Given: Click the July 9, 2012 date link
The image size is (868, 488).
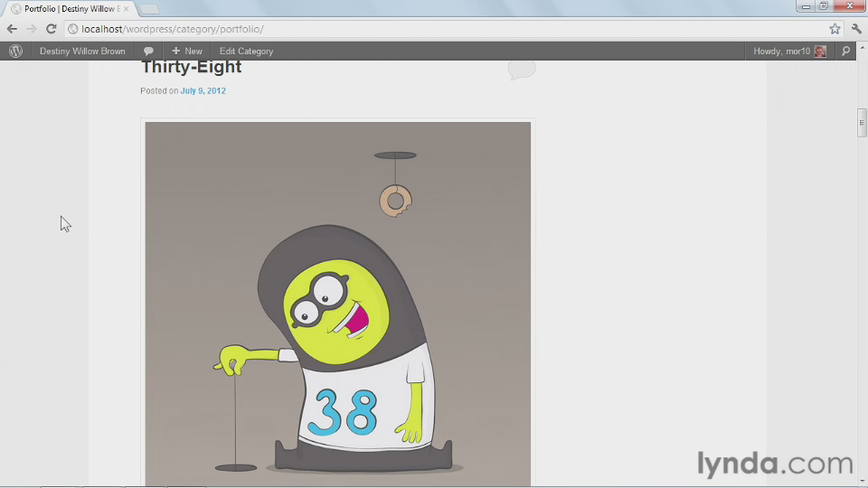Looking at the screenshot, I should coord(203,90).
